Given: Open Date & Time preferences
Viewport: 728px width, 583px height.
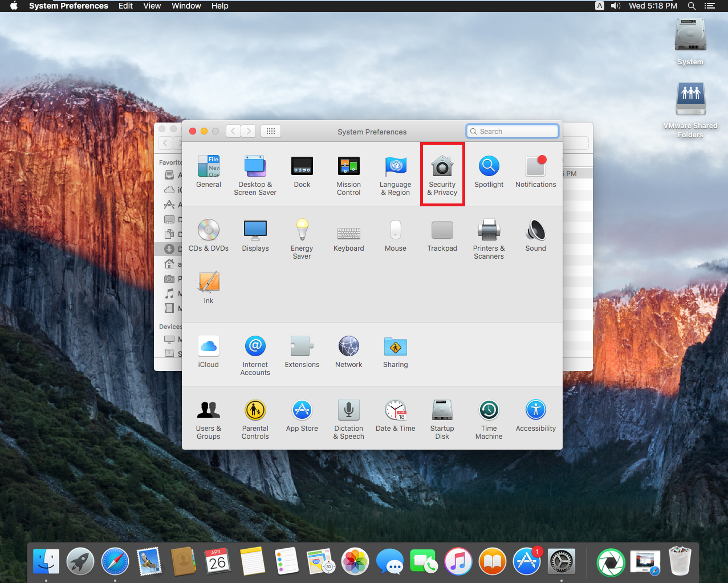Looking at the screenshot, I should [396, 415].
